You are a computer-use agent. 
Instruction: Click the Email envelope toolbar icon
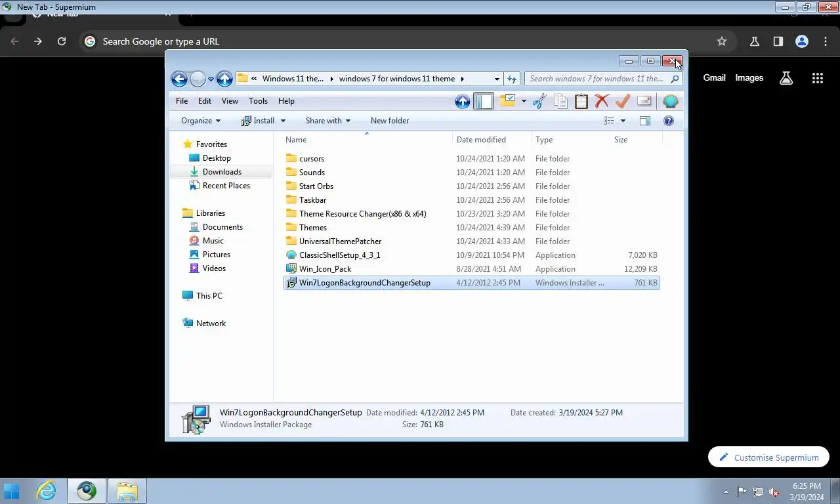click(x=644, y=101)
